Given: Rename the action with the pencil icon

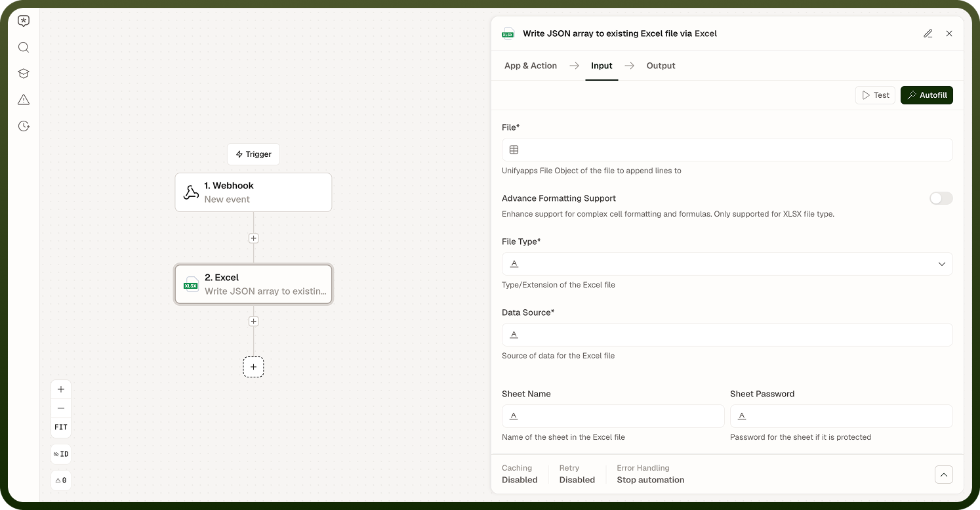Looking at the screenshot, I should pos(928,33).
